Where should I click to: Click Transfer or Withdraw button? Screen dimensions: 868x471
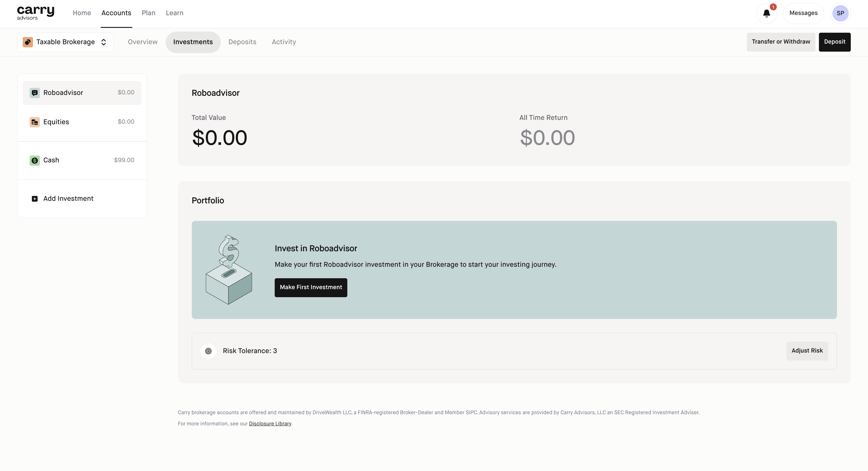(x=781, y=42)
